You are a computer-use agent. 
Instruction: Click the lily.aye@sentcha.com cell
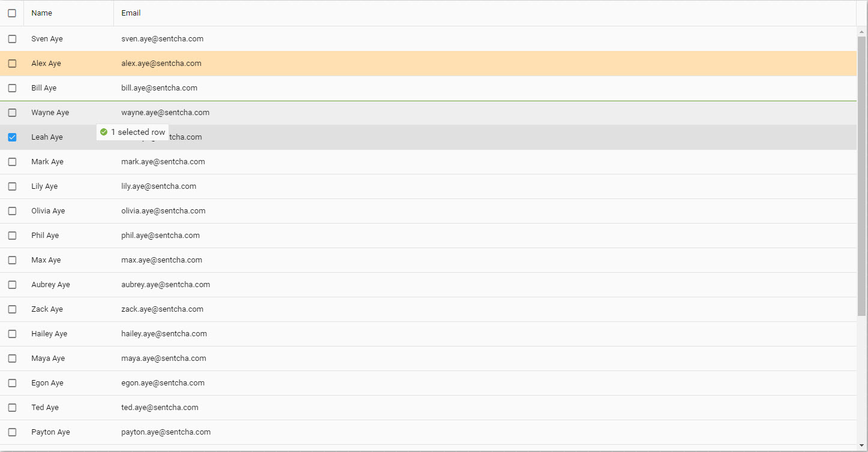click(158, 186)
